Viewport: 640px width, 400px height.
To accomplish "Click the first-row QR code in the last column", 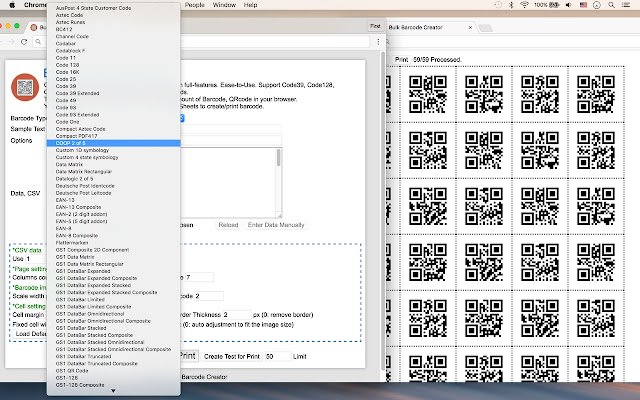I will point(596,94).
